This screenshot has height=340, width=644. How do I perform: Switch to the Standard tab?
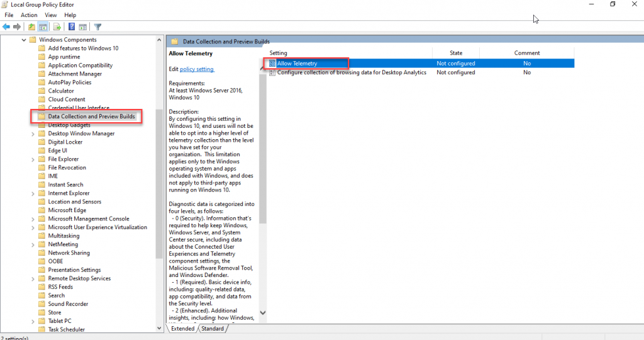(213, 329)
